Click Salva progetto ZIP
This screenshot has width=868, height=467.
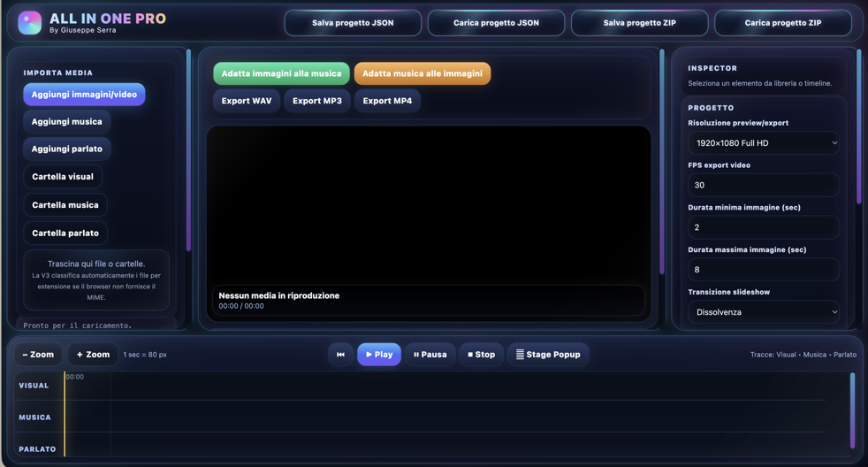[x=639, y=23]
